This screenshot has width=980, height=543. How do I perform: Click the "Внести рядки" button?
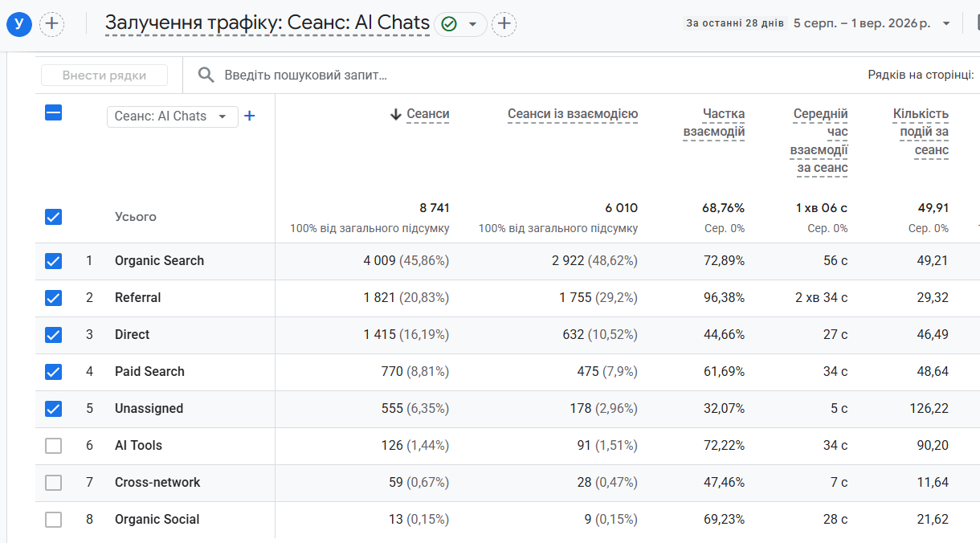104,76
